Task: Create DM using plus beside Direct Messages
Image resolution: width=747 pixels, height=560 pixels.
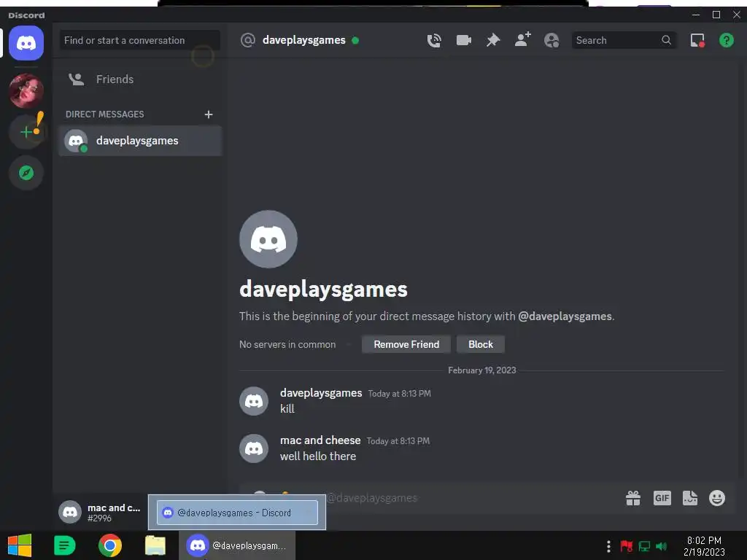Action: [208, 114]
